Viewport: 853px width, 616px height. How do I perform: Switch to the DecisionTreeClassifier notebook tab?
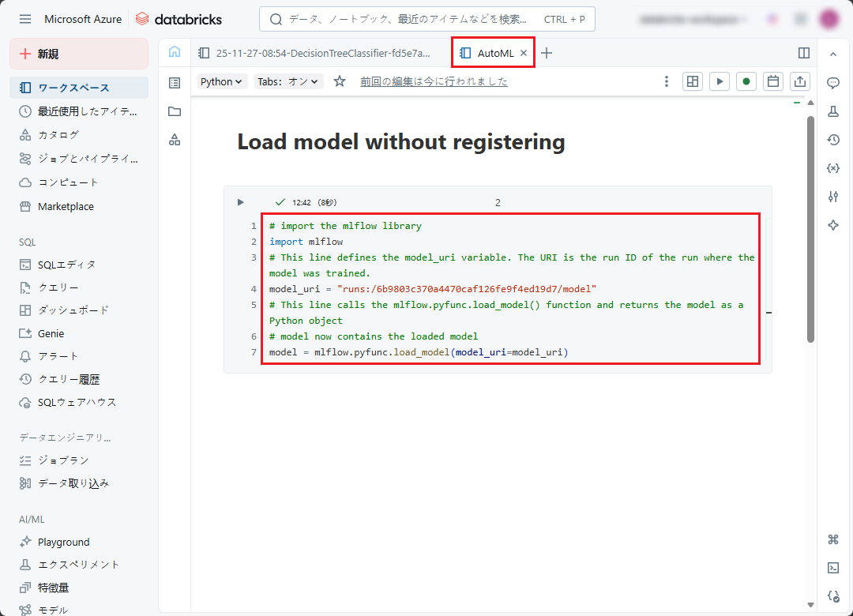click(316, 53)
